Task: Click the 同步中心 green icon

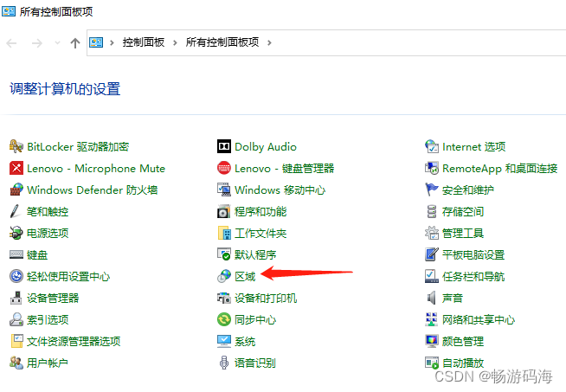Action: click(x=224, y=320)
